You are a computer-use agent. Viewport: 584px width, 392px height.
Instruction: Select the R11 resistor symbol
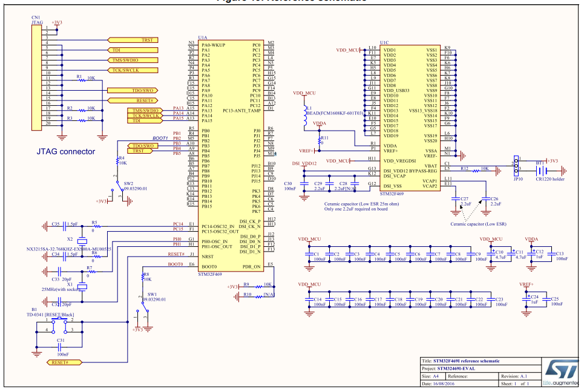click(319, 140)
